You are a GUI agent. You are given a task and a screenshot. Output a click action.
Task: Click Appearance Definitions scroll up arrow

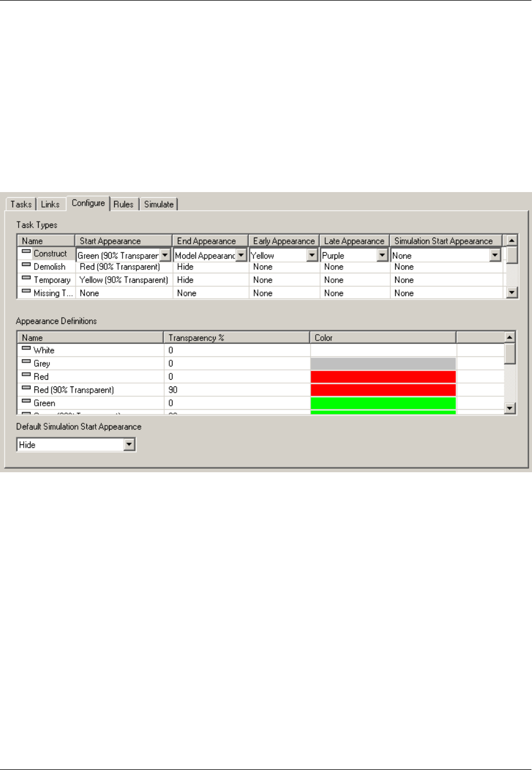(510, 338)
